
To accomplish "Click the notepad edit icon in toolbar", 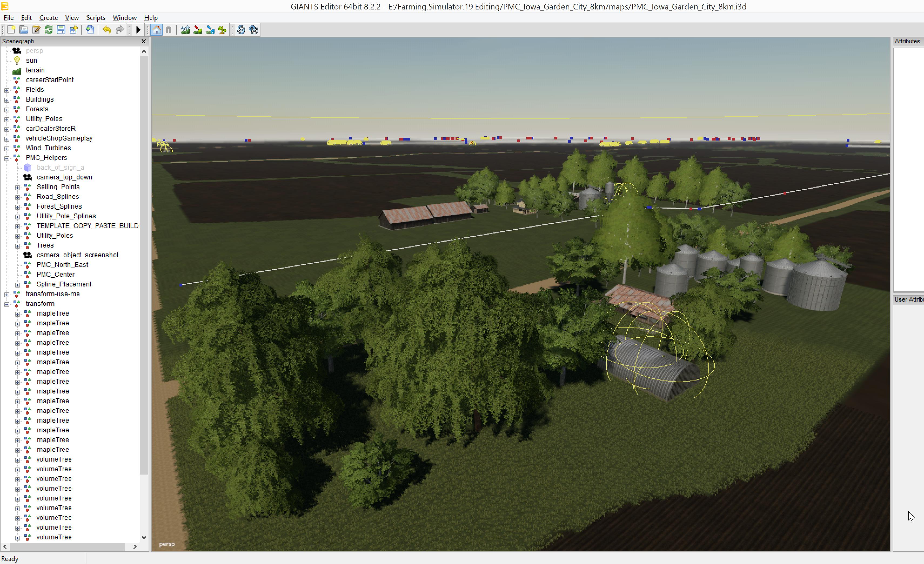I will (36, 30).
